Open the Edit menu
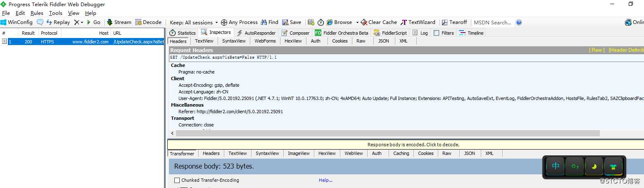Screen dimensions: 644x188 click(x=20, y=13)
